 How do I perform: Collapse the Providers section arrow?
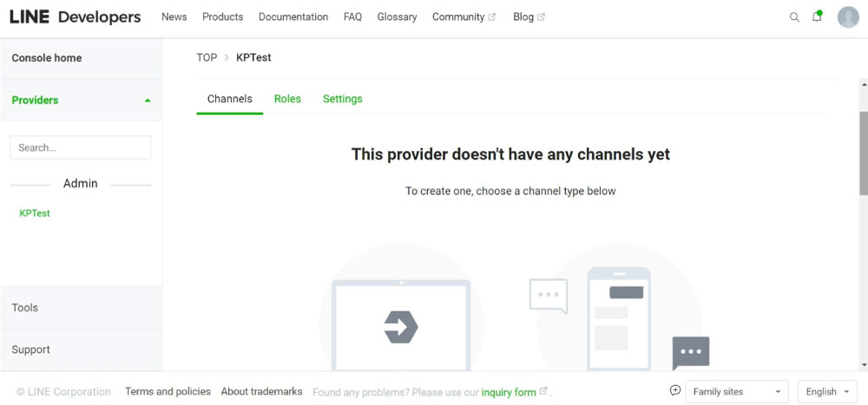[x=148, y=100]
